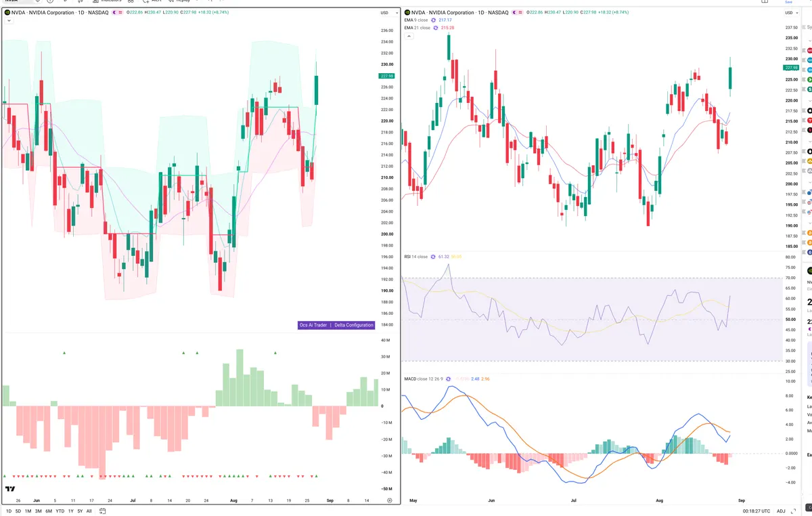Select the 3M time range

click(x=38, y=511)
